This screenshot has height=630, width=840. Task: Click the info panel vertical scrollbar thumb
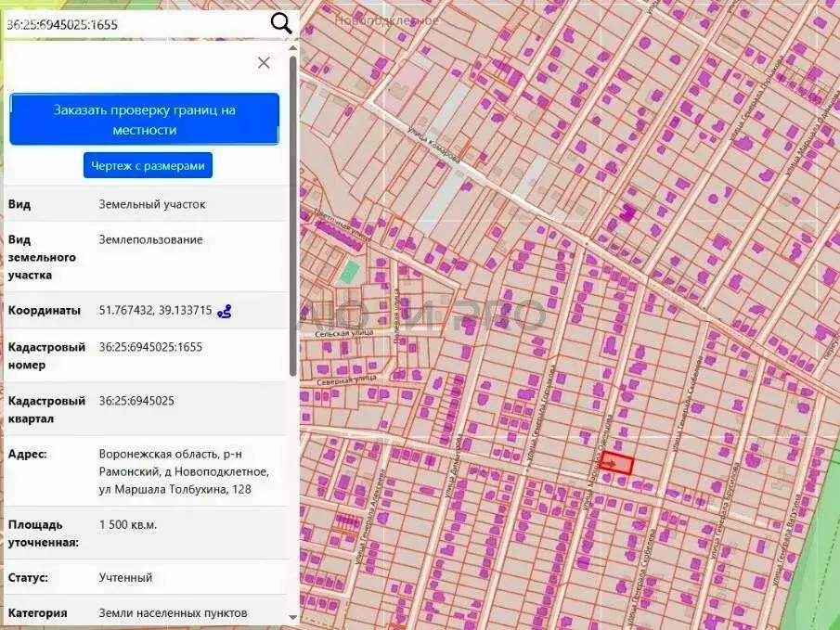(293, 214)
